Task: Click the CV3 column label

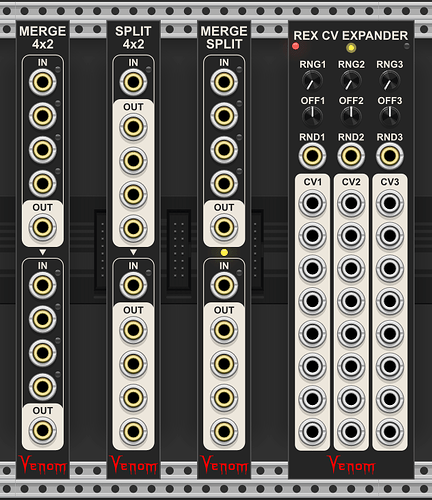Action: tap(390, 182)
